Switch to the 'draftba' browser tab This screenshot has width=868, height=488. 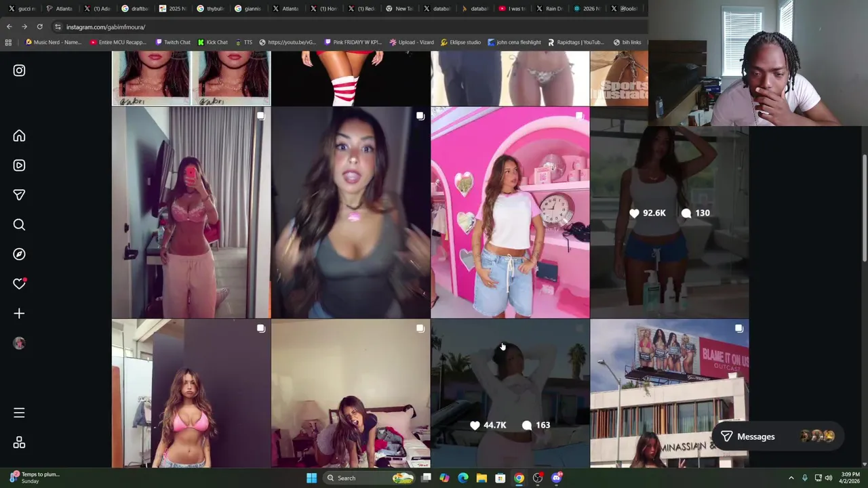click(135, 9)
